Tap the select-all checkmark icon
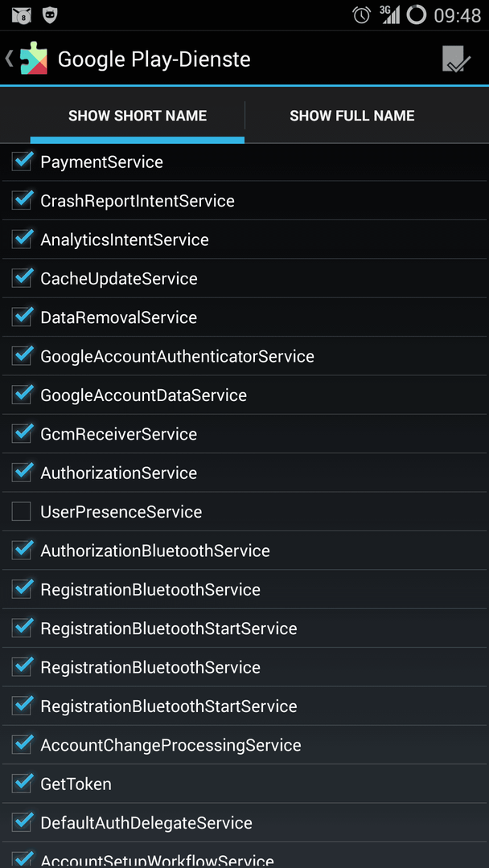 456,59
